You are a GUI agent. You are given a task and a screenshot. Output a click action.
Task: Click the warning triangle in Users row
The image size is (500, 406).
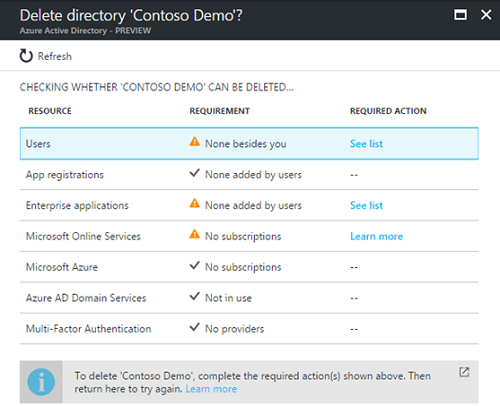click(195, 142)
